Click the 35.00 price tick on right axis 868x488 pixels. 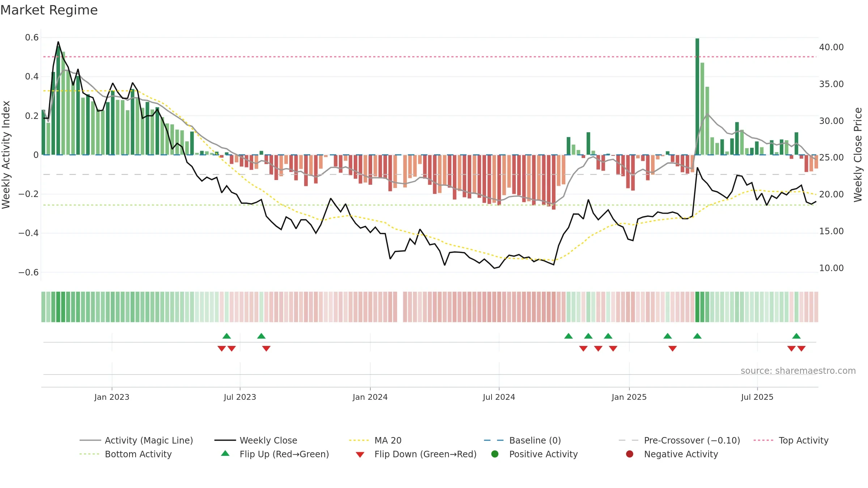pyautogui.click(x=831, y=84)
